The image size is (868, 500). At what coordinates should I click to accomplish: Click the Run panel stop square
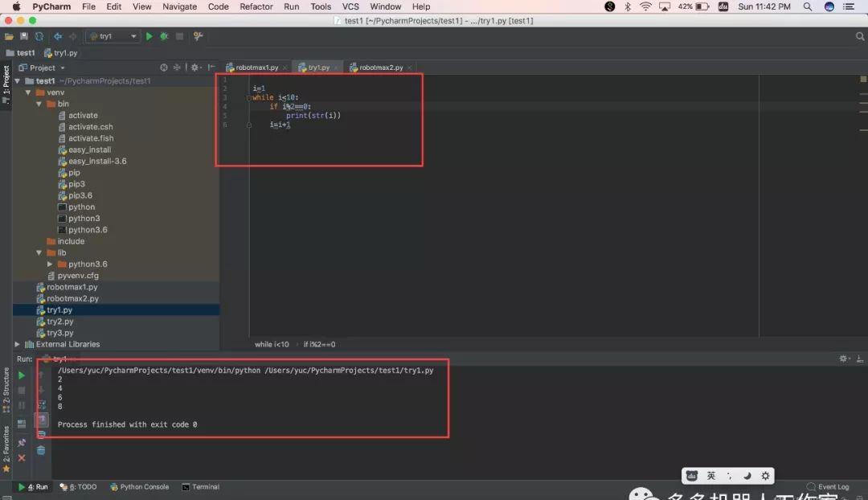(22, 391)
